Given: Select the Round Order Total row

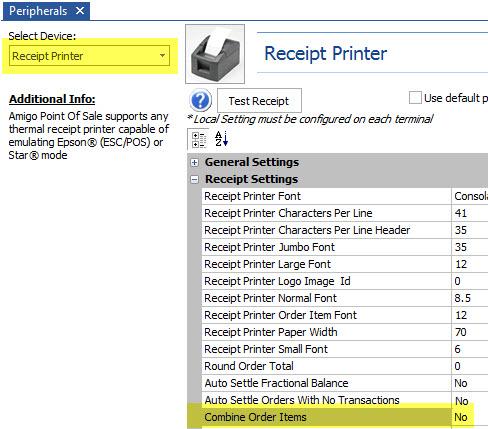Looking at the screenshot, I should 345,366.
